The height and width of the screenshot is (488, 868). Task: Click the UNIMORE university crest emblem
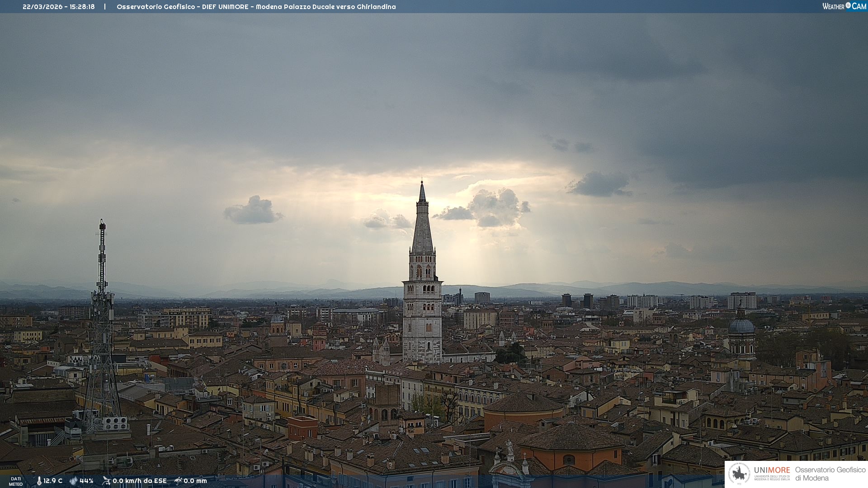[x=739, y=474]
